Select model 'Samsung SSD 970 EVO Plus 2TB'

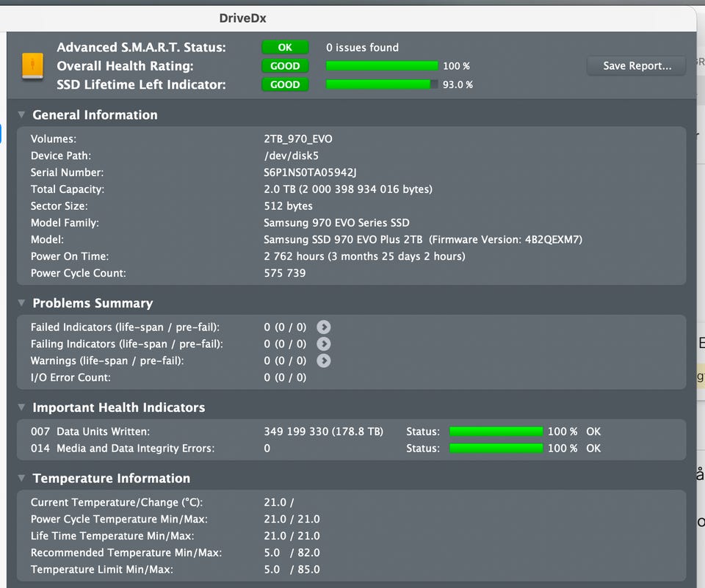coord(343,239)
